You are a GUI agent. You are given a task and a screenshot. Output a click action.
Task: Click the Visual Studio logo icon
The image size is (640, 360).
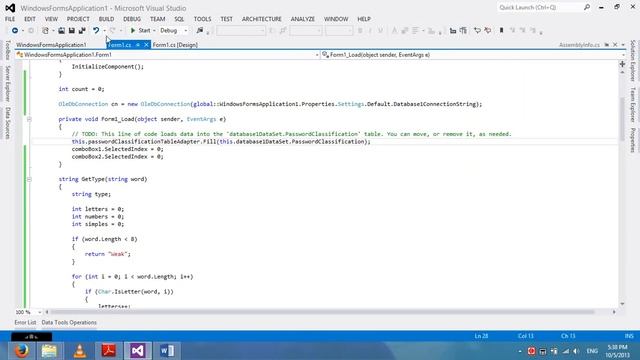coord(10,8)
